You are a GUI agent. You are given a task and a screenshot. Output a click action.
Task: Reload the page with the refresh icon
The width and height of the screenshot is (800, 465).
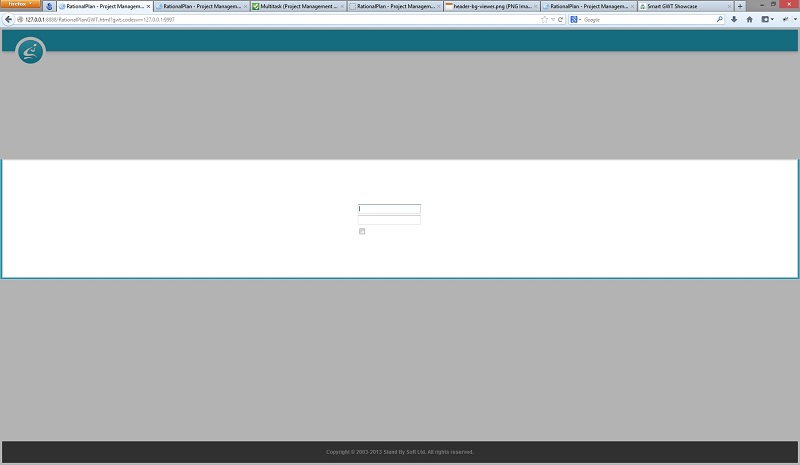pyautogui.click(x=561, y=19)
